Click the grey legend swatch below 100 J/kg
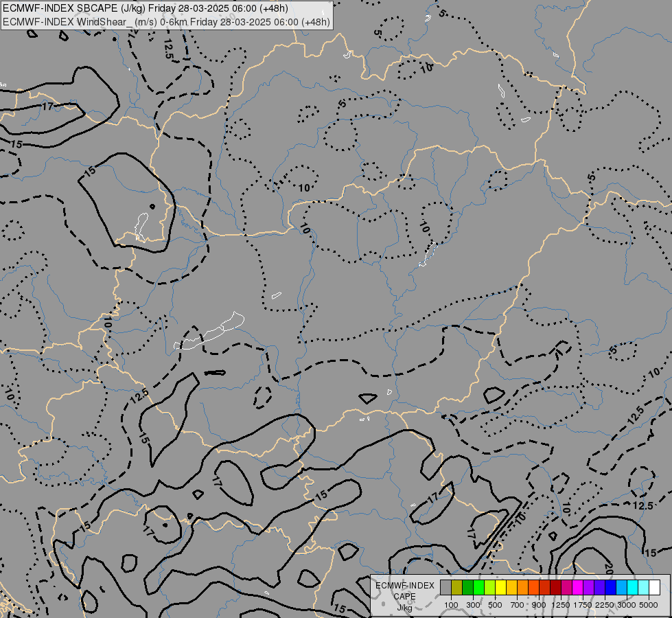672x618 pixels. [x=445, y=588]
